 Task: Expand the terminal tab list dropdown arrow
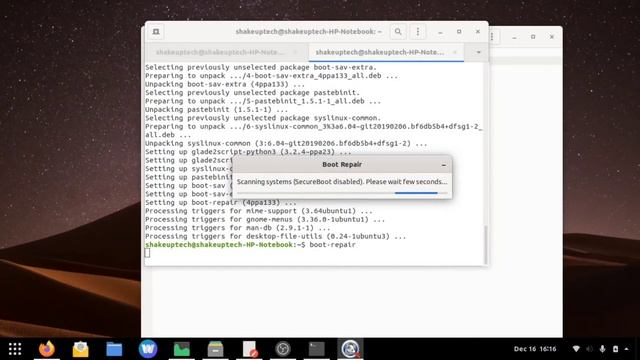[x=478, y=52]
